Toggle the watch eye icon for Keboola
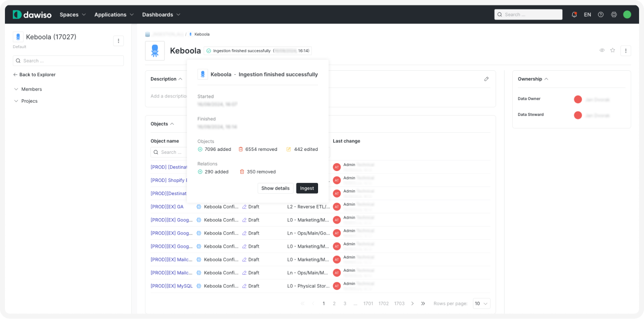Viewport: 644px width, 319px height. point(602,50)
